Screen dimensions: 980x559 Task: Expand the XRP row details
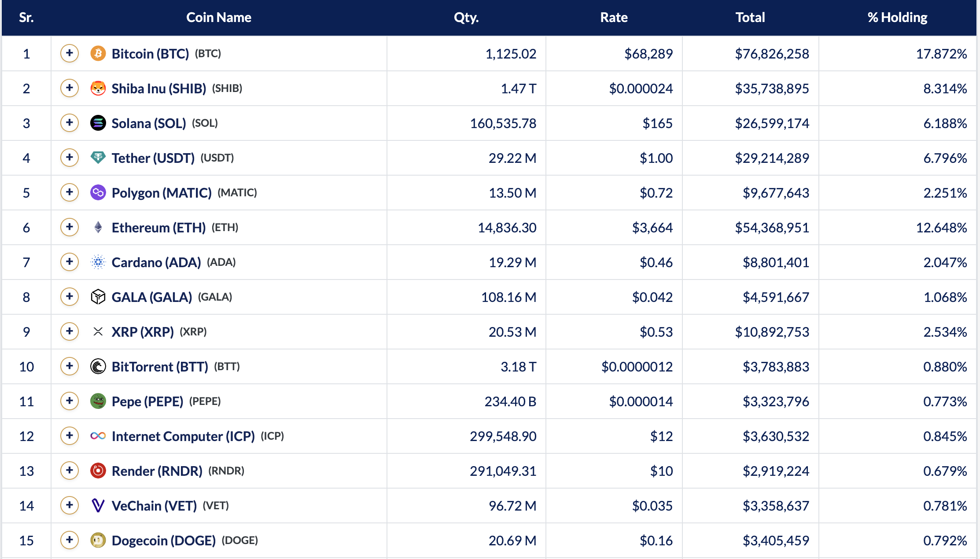pos(70,331)
